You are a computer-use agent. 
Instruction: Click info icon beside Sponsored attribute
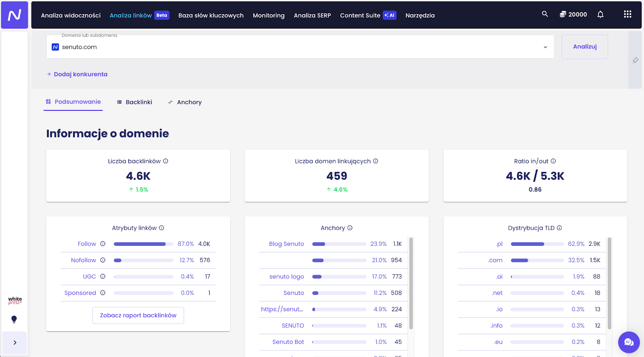[103, 293]
